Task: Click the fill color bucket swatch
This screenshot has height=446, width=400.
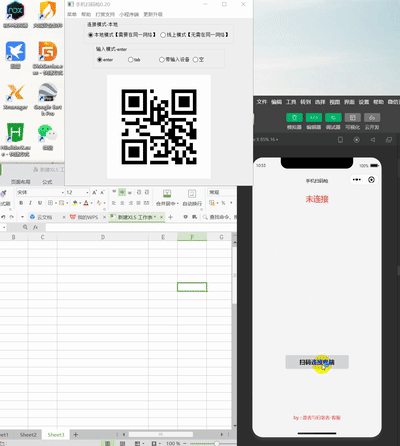Action: [75, 203]
